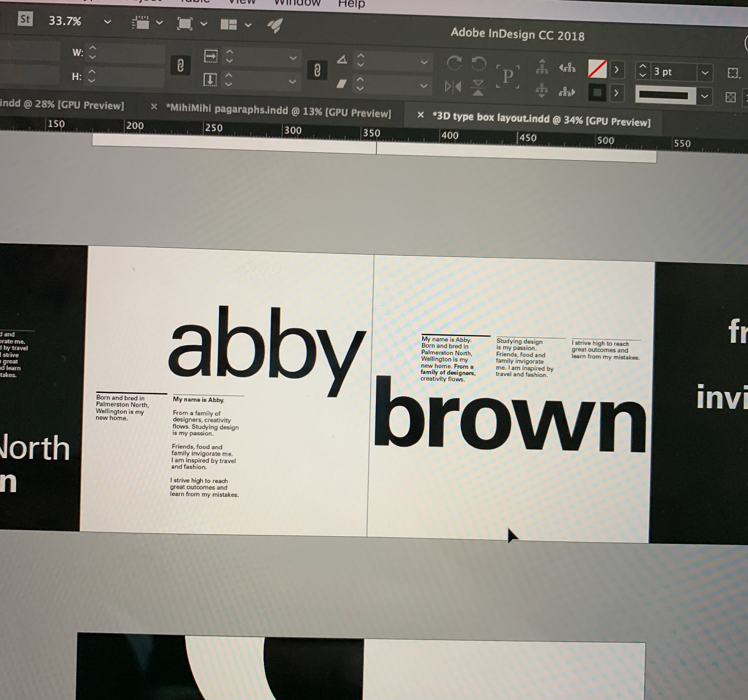Click the Arrange Documents icon
This screenshot has height=700, width=748.
click(229, 25)
